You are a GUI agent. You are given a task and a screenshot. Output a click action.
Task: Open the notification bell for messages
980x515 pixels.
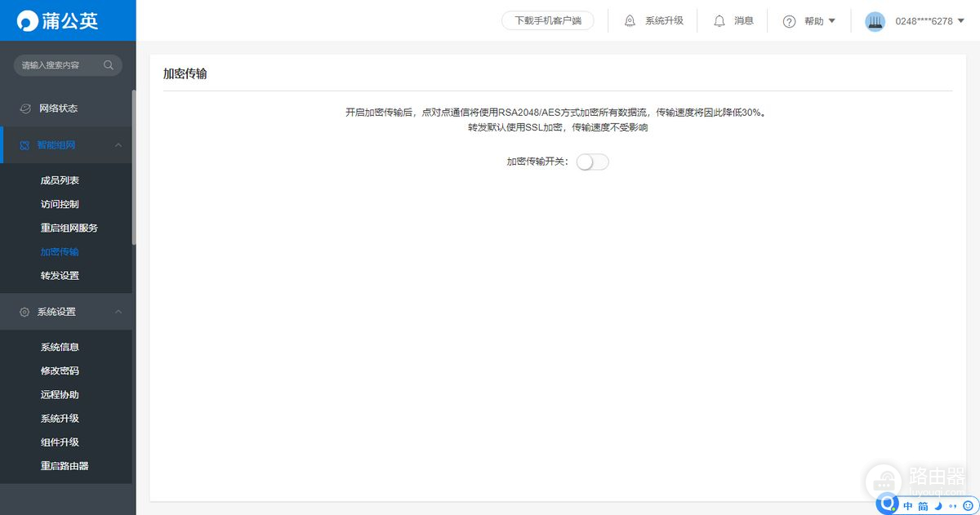(719, 21)
